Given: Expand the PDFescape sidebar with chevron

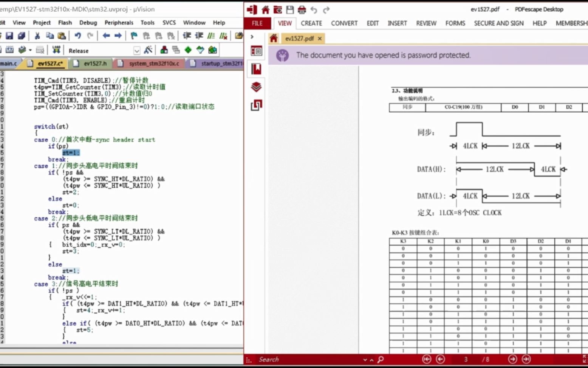Looking at the screenshot, I should (x=252, y=37).
